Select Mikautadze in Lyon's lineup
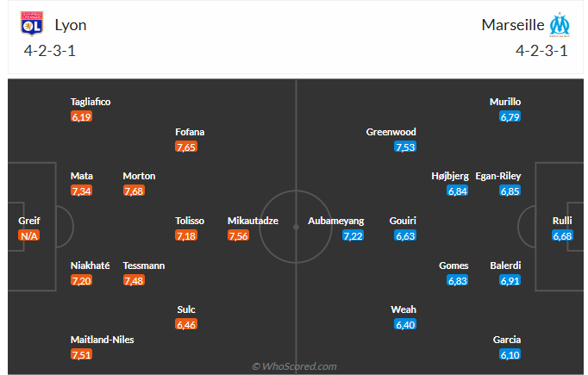Viewport: 588px width, 375px height. tap(253, 221)
